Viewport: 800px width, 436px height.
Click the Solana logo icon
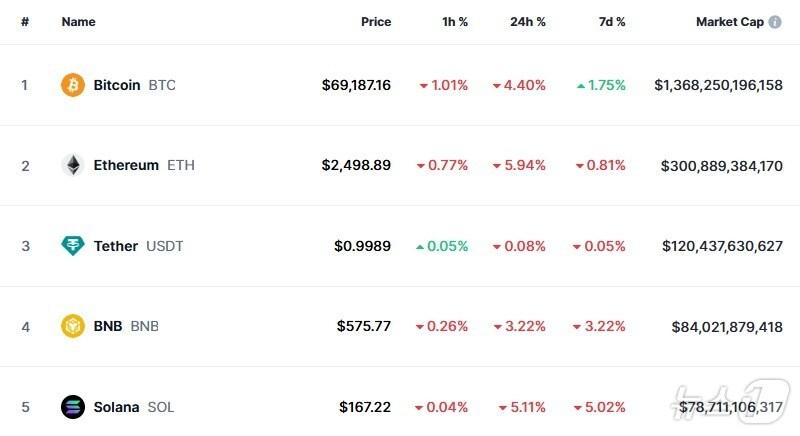73,407
